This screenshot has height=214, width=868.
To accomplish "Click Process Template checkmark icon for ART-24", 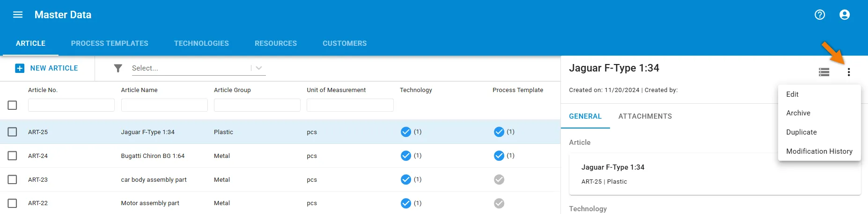I will click(499, 156).
